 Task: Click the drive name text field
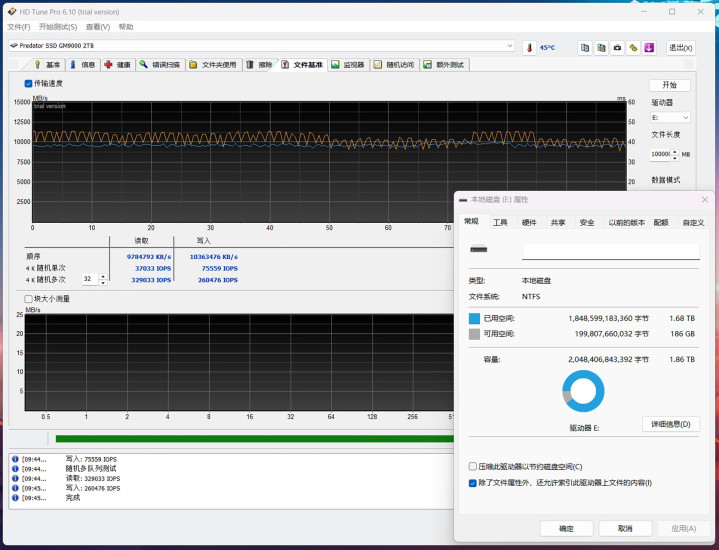coord(610,251)
